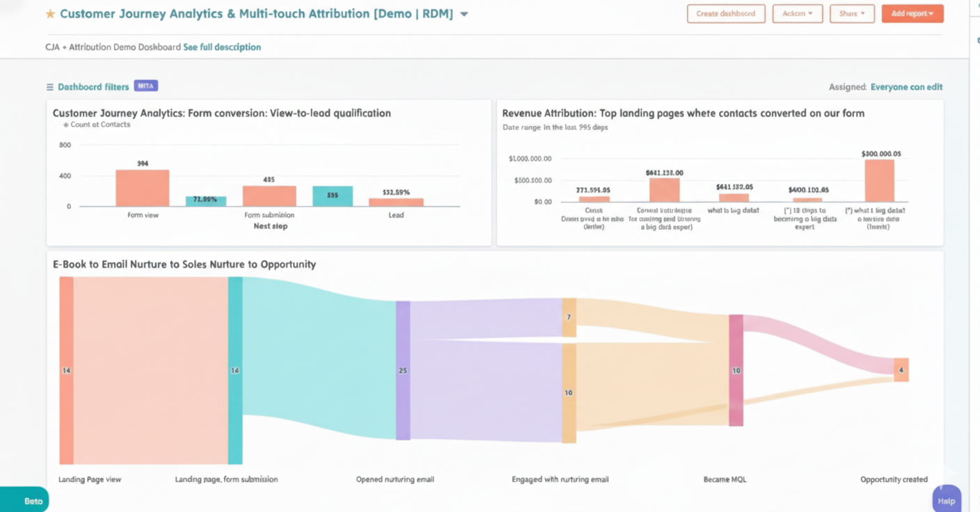
Task: Open the 'Share' dropdown menu
Action: pos(852,13)
